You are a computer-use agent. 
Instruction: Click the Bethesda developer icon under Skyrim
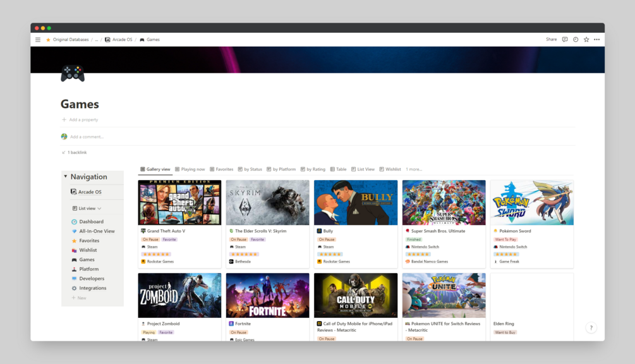point(231,262)
